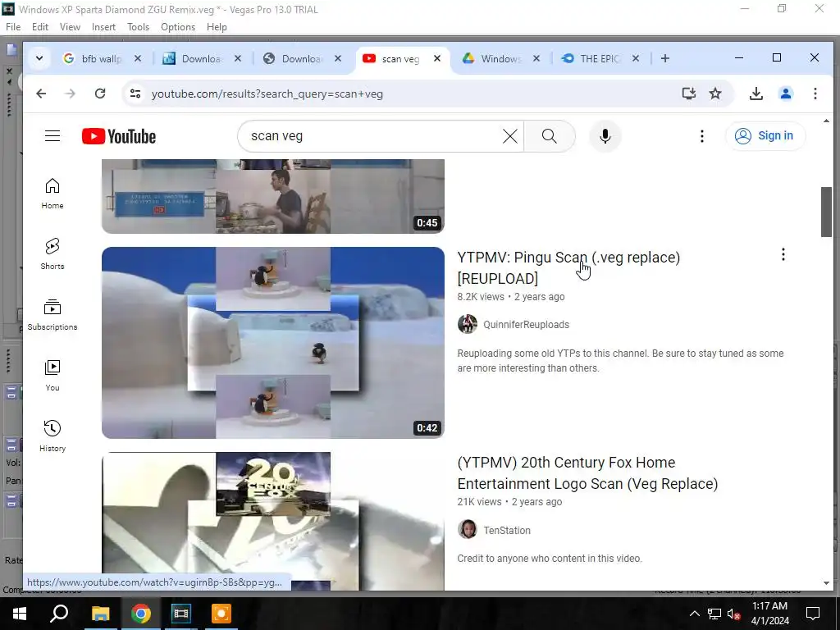
Task: Play 20th Century Fox logo thumbnail
Action: pyautogui.click(x=272, y=521)
